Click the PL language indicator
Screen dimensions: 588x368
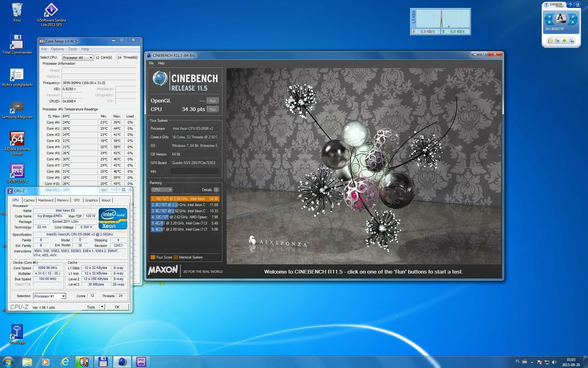pos(518,361)
